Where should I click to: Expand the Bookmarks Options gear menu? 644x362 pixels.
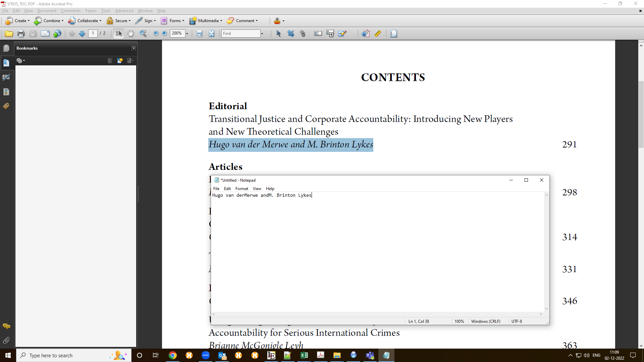click(20, 61)
